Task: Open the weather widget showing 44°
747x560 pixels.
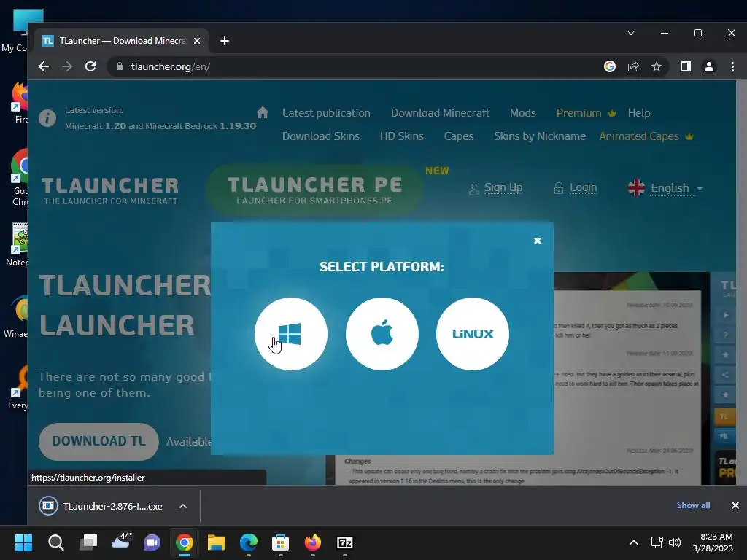Action: click(121, 542)
